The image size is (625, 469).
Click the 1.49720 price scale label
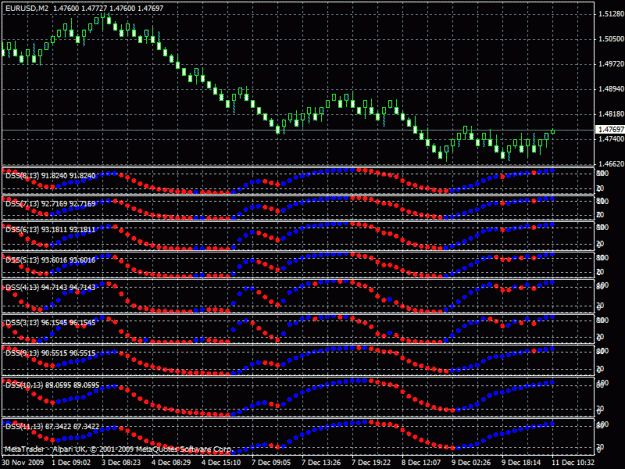(611, 64)
